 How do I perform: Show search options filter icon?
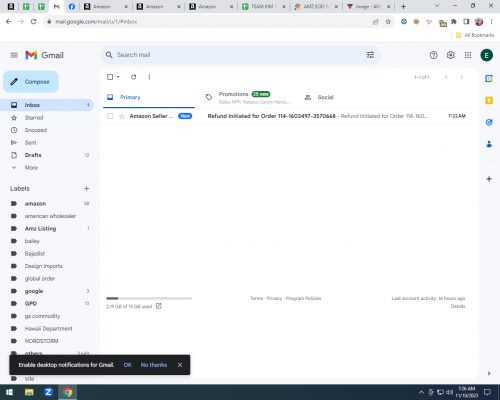pos(370,55)
